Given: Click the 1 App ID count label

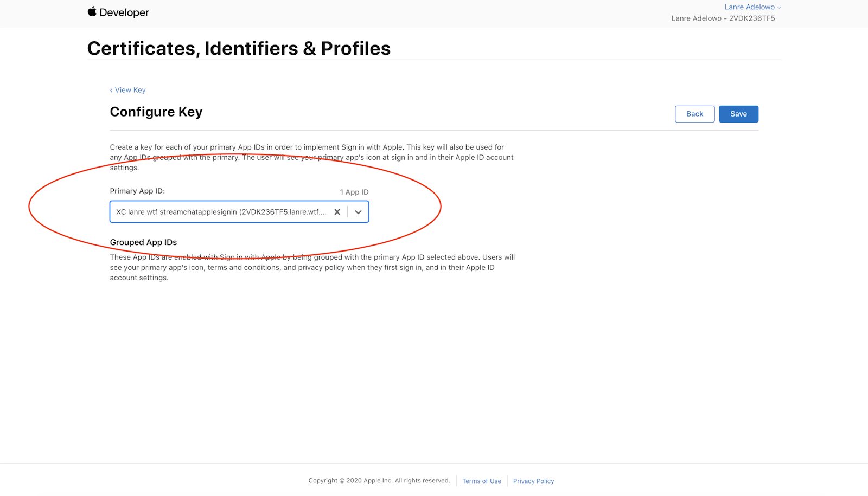Looking at the screenshot, I should 354,192.
